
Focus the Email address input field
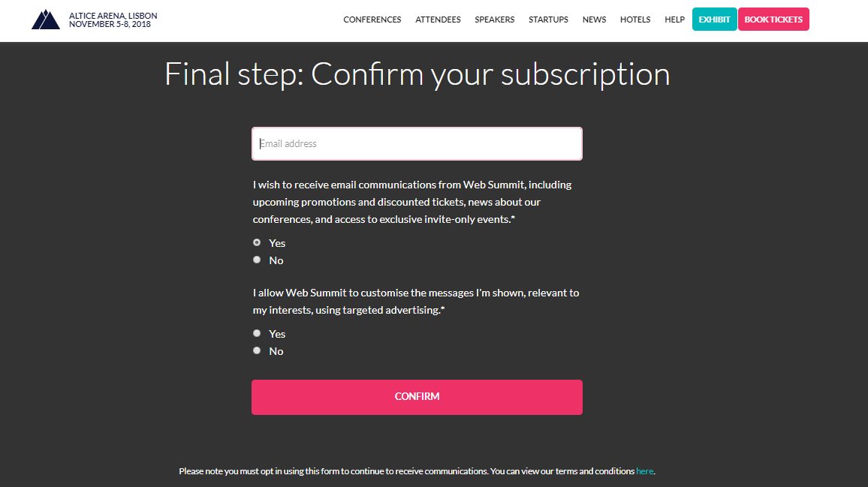pos(417,143)
